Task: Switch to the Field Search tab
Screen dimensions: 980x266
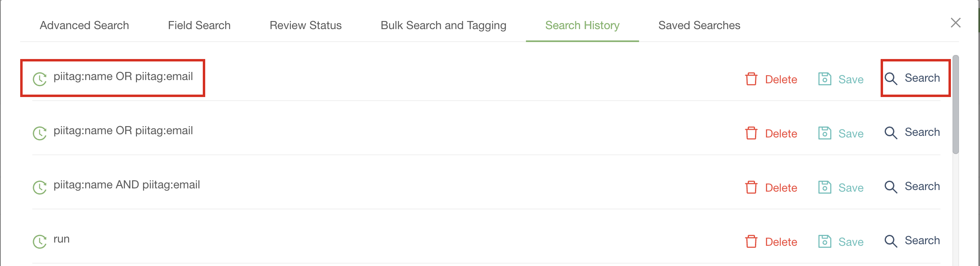Action: [x=199, y=25]
